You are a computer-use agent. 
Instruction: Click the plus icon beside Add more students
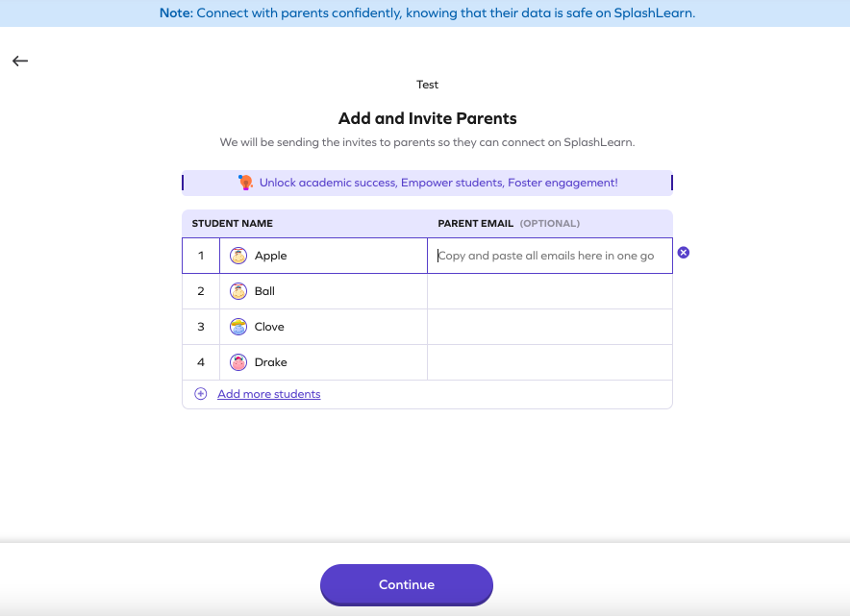(x=199, y=393)
